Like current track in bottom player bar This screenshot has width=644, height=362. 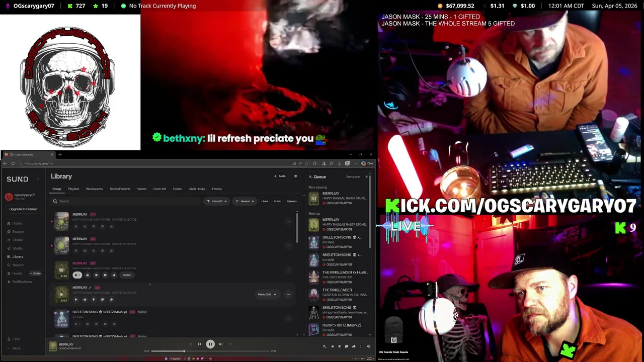click(x=333, y=346)
